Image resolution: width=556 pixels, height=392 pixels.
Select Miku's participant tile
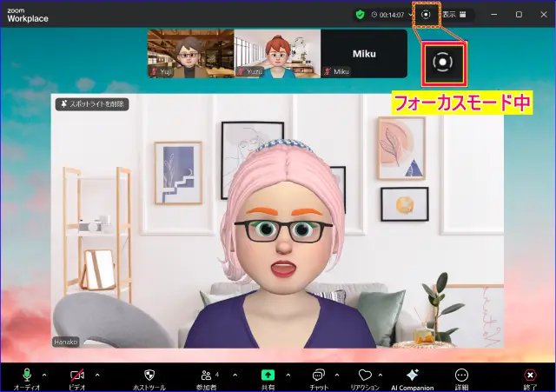pyautogui.click(x=363, y=53)
